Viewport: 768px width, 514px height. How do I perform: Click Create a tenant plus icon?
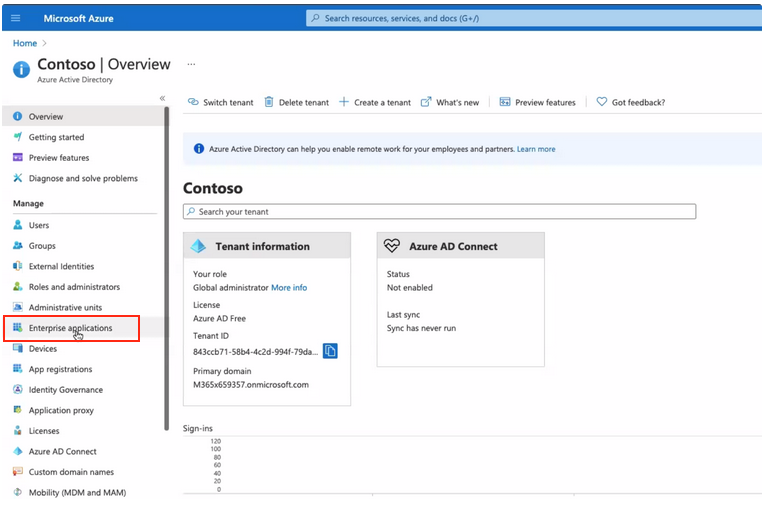(x=344, y=102)
